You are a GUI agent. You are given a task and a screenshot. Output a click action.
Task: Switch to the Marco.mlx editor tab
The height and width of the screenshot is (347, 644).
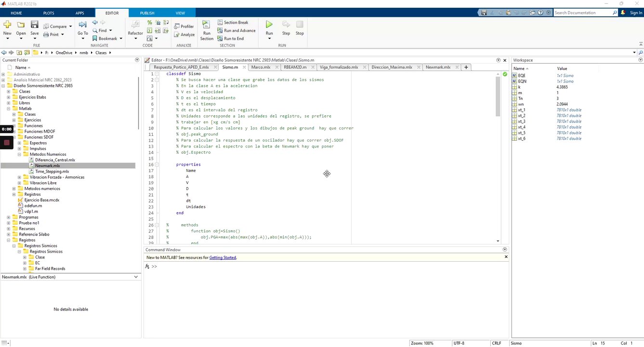[261, 67]
